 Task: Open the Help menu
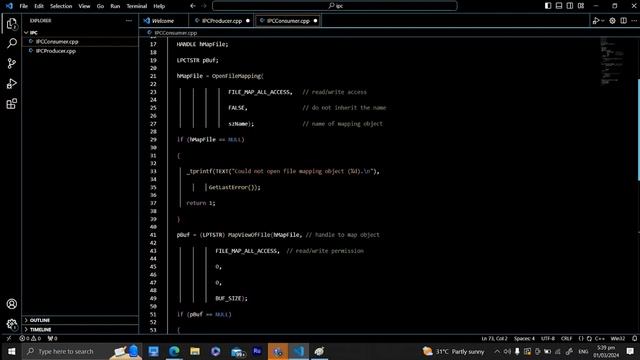159,6
